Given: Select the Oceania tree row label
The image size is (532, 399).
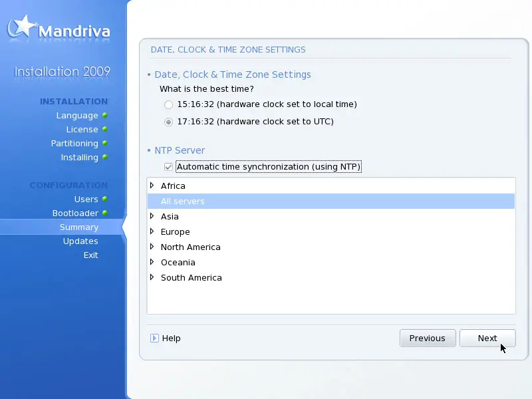Looking at the screenshot, I should (x=178, y=262).
